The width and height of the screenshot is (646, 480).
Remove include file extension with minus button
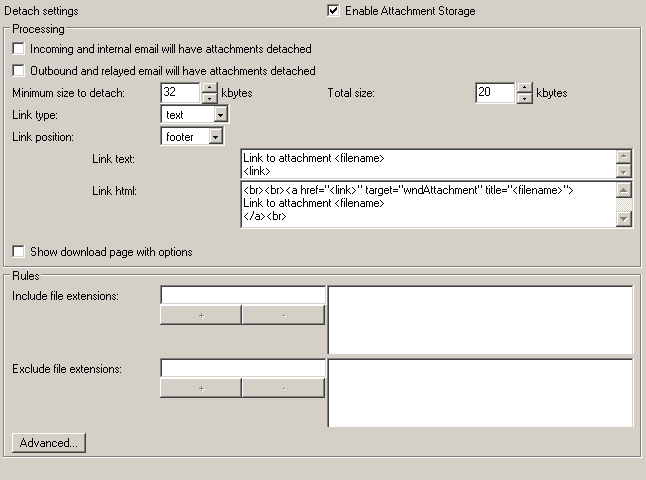point(283,315)
